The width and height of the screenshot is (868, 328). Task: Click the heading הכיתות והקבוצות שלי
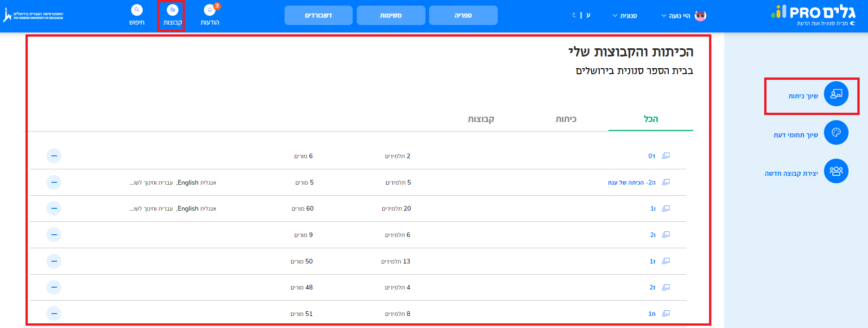click(631, 51)
